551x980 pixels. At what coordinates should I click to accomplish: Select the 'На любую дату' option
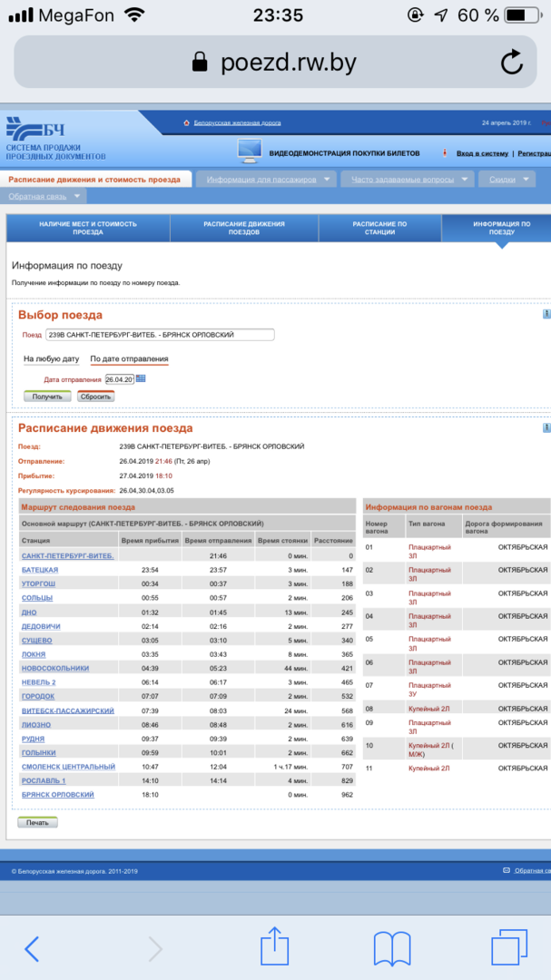[51, 359]
